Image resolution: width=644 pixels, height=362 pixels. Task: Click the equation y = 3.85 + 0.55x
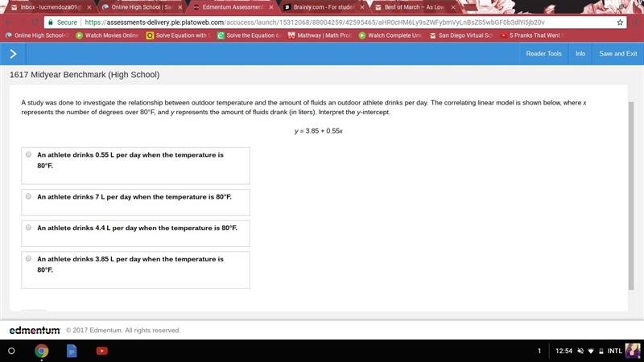point(318,131)
